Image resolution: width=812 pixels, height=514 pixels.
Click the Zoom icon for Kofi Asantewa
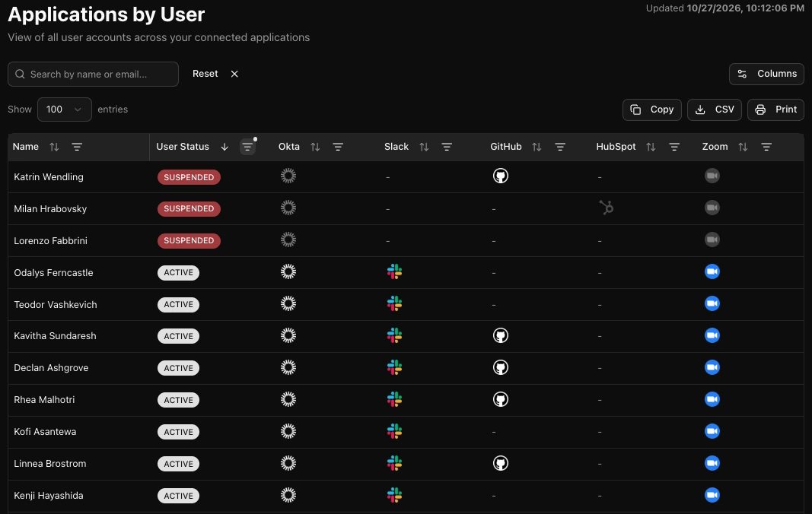pyautogui.click(x=712, y=431)
